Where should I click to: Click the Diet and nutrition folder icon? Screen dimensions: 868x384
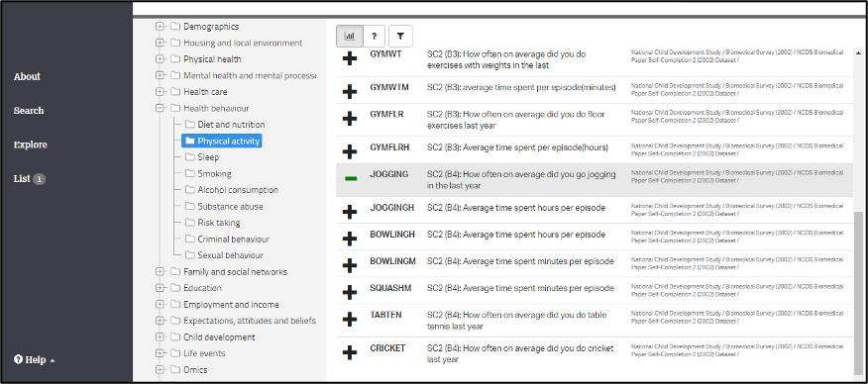[x=190, y=125]
